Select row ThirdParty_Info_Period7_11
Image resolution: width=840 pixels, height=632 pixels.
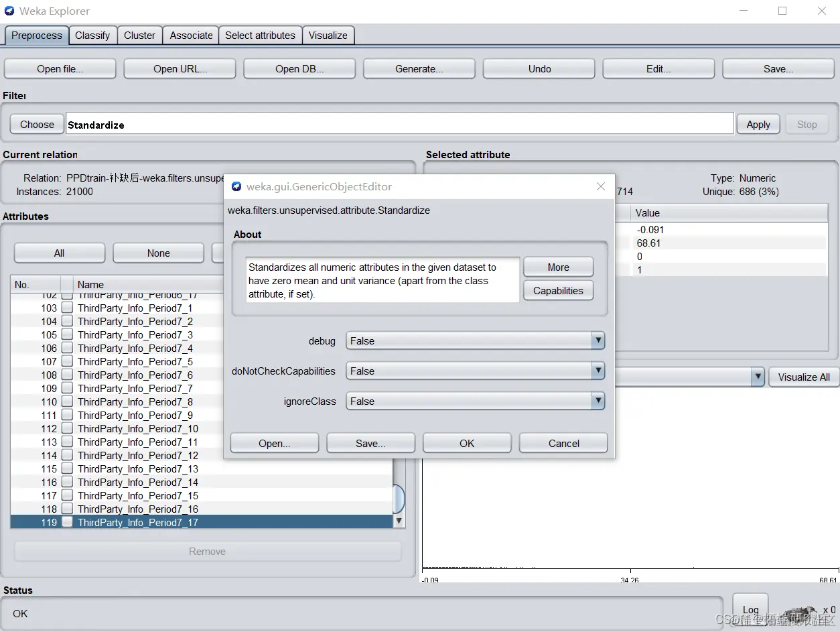(x=117, y=442)
